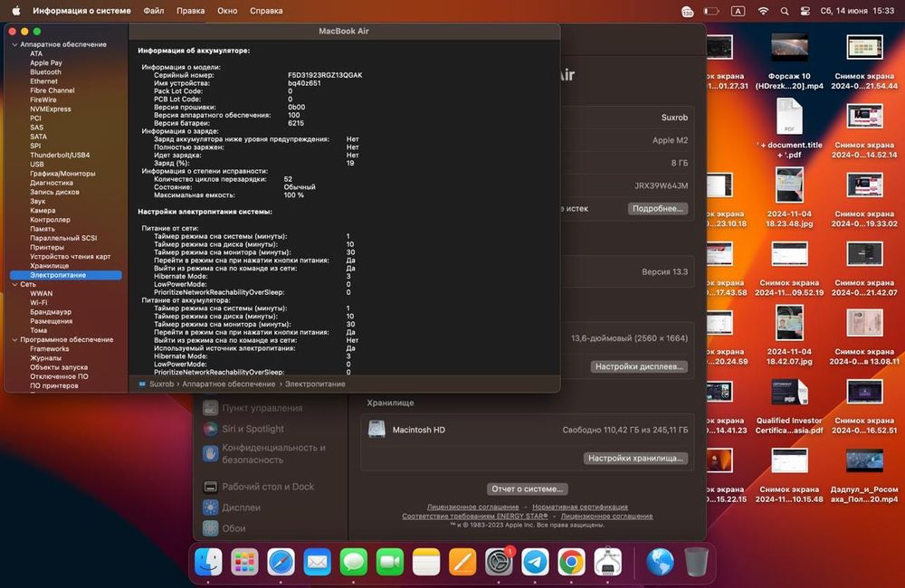The image size is (905, 588).
Task: Select Электропитание in the sidebar
Action: [66, 275]
